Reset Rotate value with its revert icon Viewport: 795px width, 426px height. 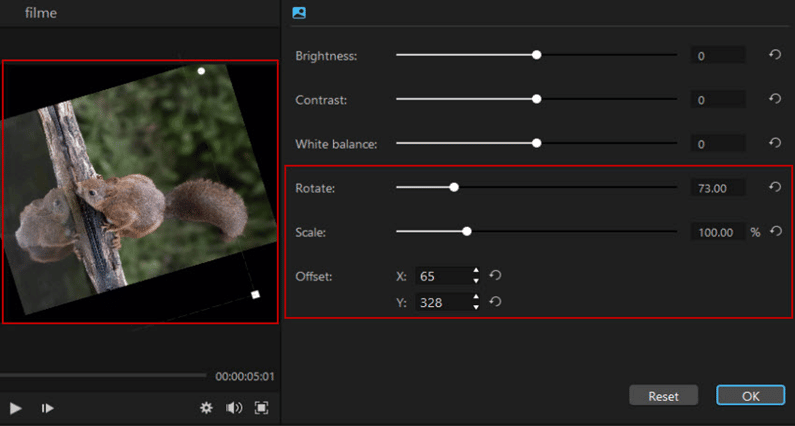click(774, 187)
